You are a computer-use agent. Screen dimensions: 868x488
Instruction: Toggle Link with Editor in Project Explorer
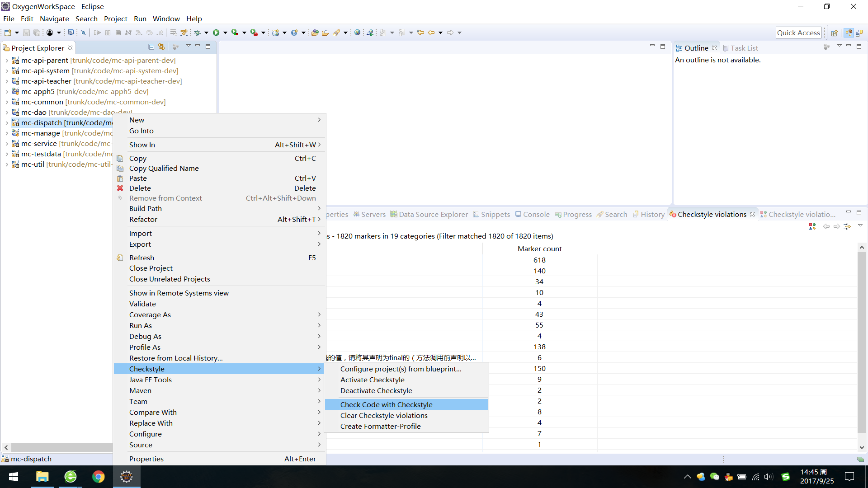click(161, 47)
